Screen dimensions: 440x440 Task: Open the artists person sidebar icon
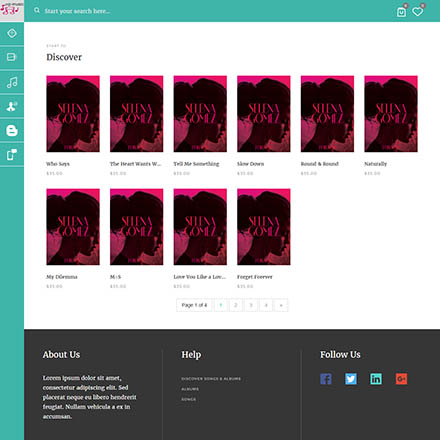point(12,106)
